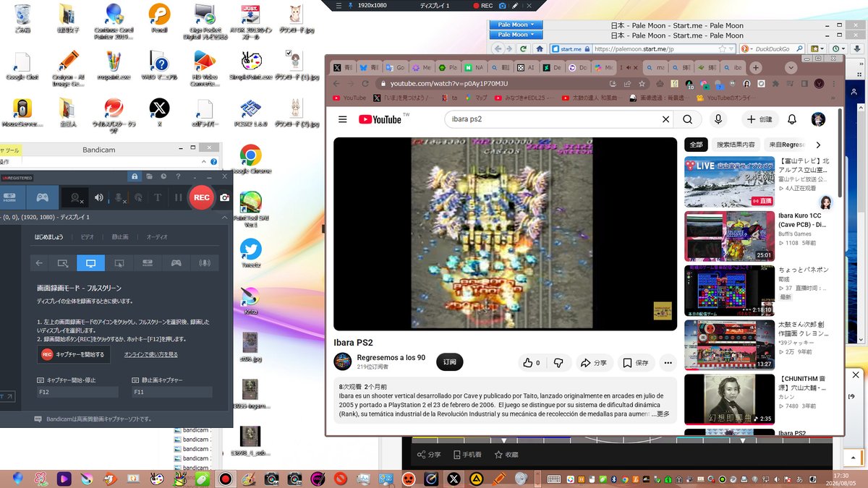Click Pale Moon reload button
The image size is (868, 488).
tap(524, 49)
